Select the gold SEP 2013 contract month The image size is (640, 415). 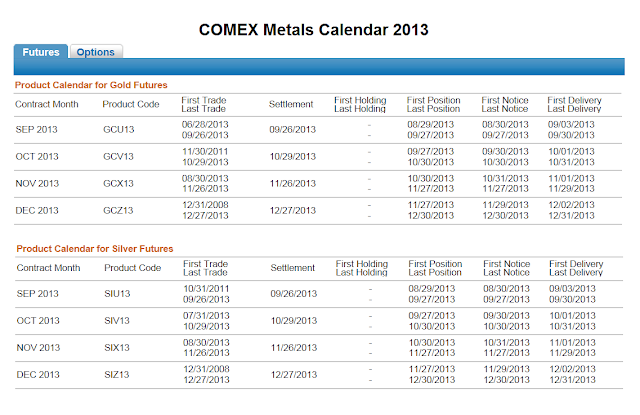pyautogui.click(x=37, y=129)
